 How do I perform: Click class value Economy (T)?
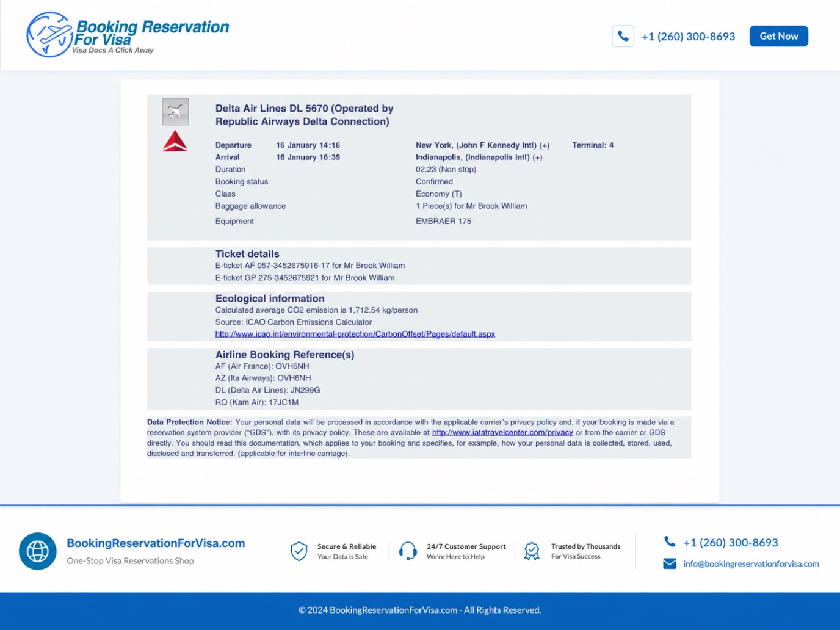438,194
